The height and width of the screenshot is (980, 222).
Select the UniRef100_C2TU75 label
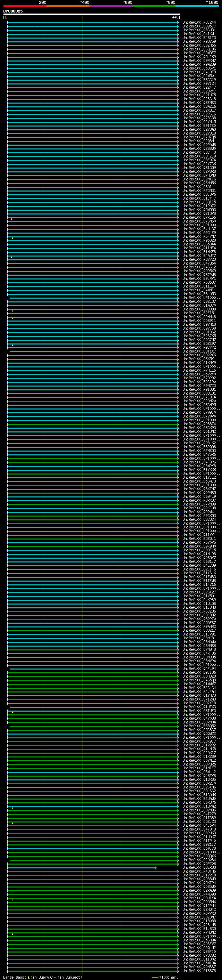(x=199, y=95)
